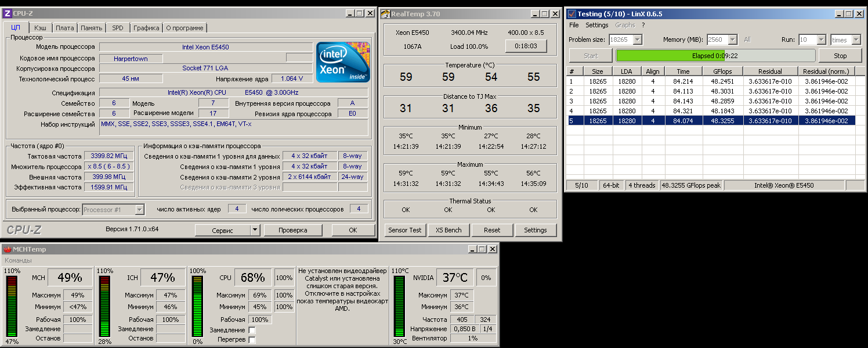This screenshot has width=868, height=348.
Task: Click the LinX checkmark title icon
Action: point(572,14)
